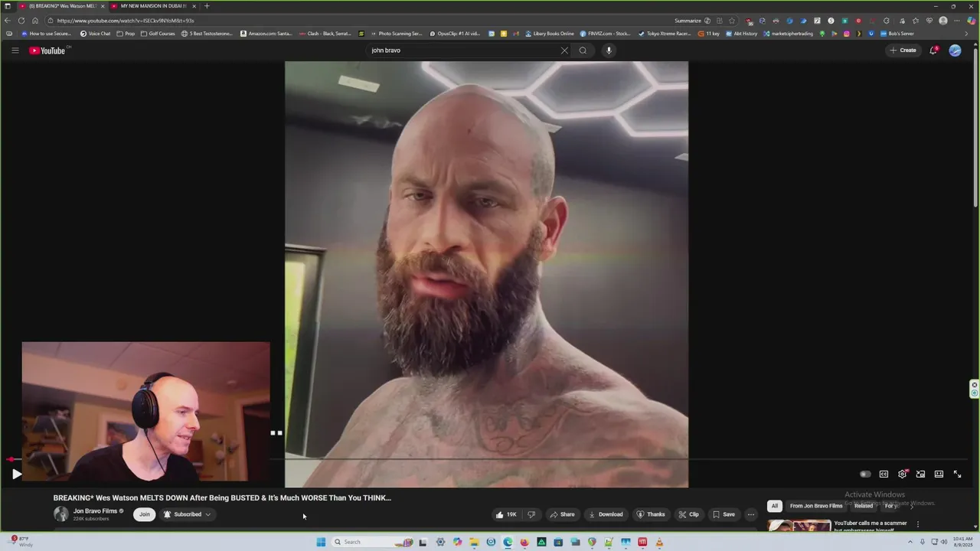
Task: Open the Create menu
Action: (x=903, y=51)
